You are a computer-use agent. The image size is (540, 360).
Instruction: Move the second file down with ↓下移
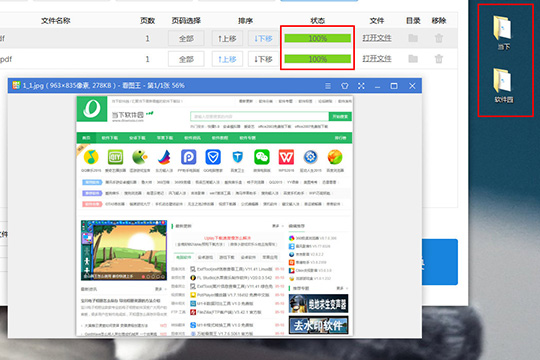click(263, 59)
